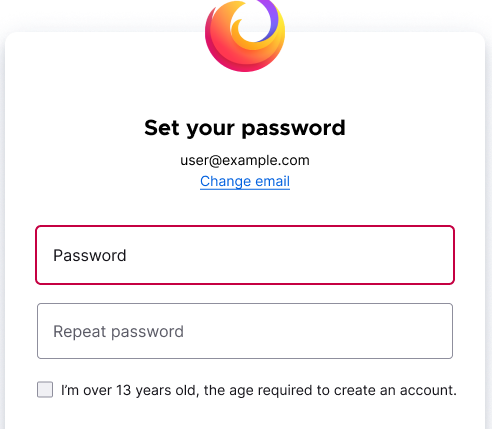Screen dimensions: 492x429
Task: Click the email address below the heading
Action: coord(245,160)
